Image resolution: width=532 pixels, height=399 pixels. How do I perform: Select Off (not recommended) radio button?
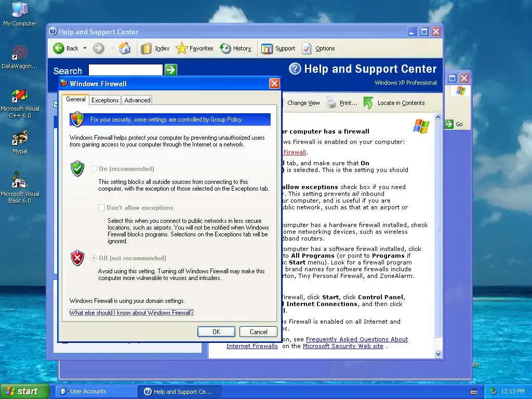pos(94,258)
